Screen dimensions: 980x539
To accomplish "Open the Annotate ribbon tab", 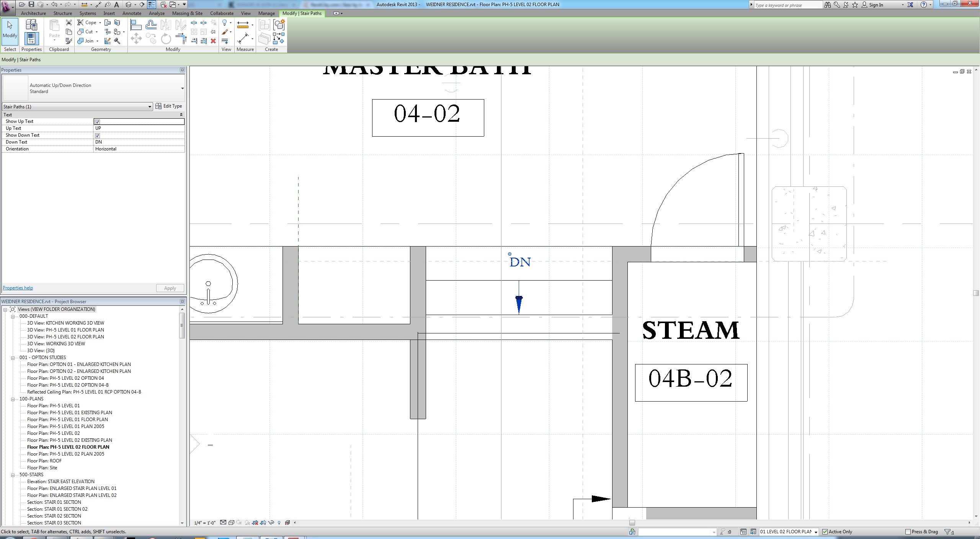I will coord(132,13).
